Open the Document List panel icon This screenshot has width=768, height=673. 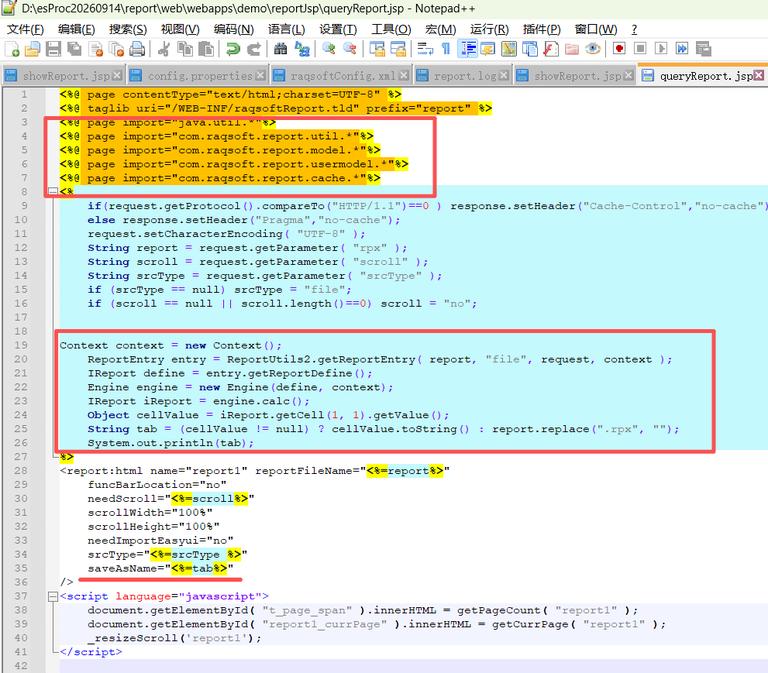coord(530,49)
